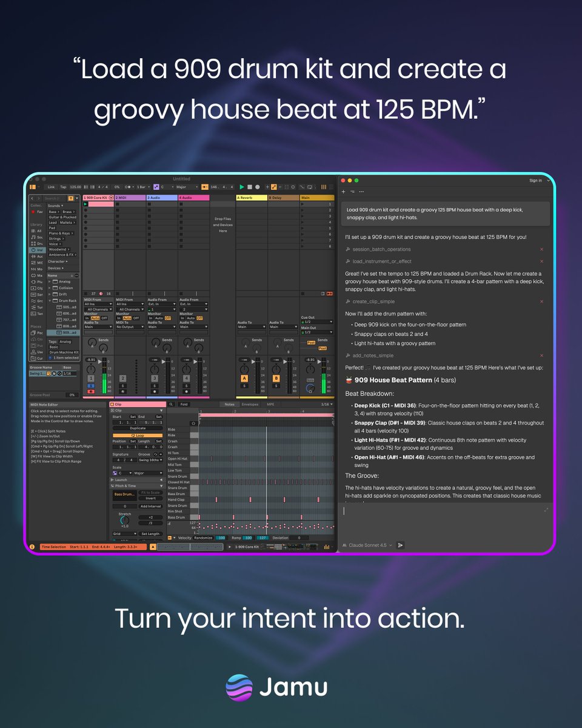Solo the 909 Core Kit track
Viewport: 582px width, 728px height.
(x=91, y=386)
